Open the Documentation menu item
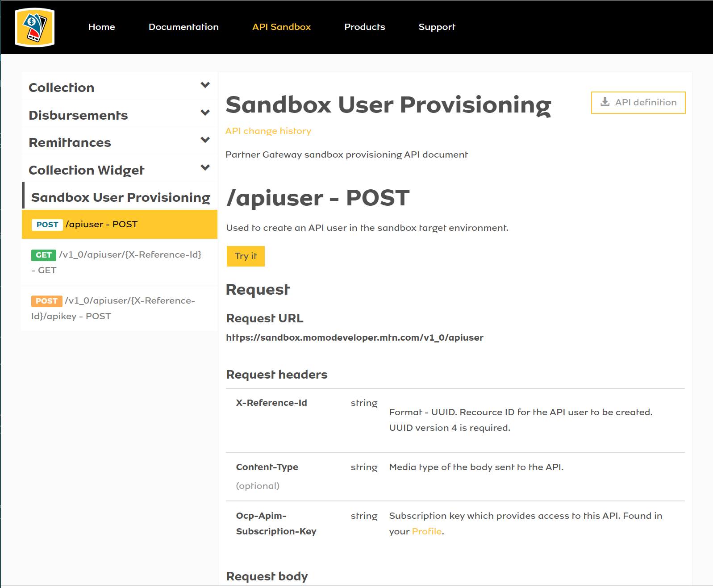Viewport: 713px width, 588px height. 183,27
